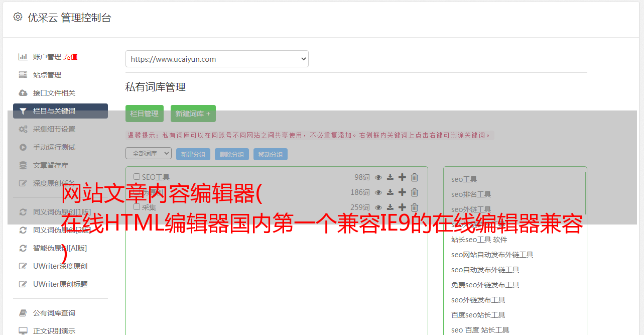Viewport: 644px width, 335px height.
Task: Click the book icon for 公有词库查询
Action: tap(23, 313)
